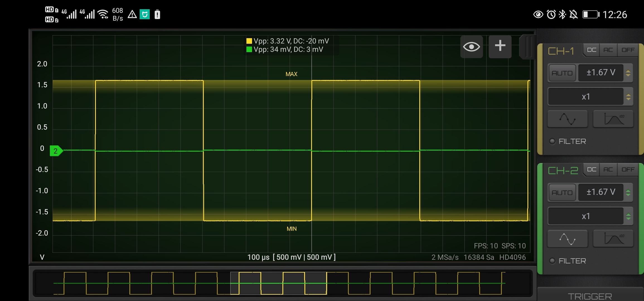Tap the 12:26 clock
The width and height of the screenshot is (644, 301).
pos(615,14)
